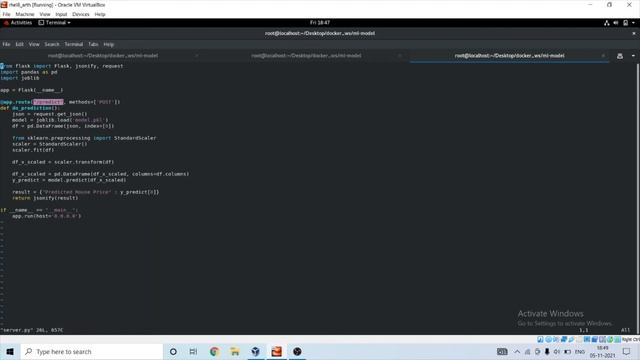The image size is (640, 360).
Task: Click the GNOME volume status icon
Action: point(616,23)
